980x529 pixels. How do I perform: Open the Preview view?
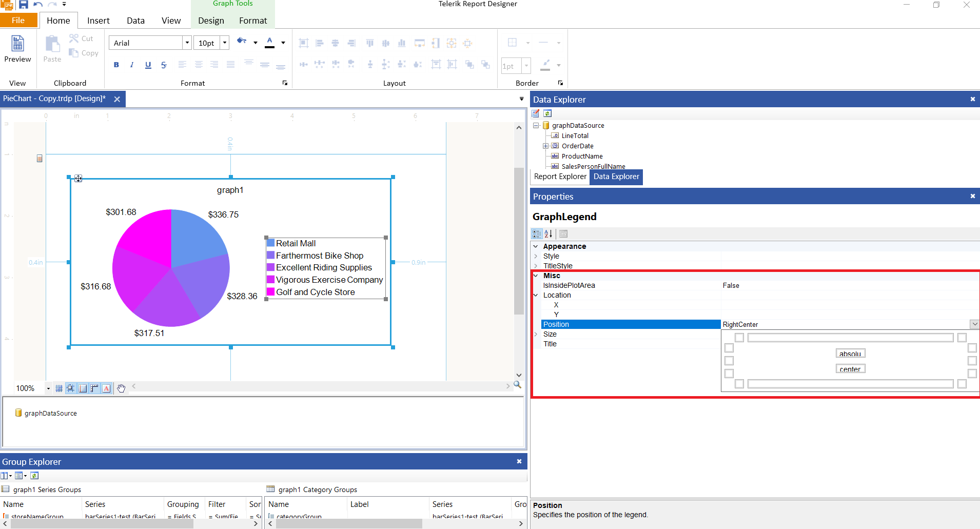click(x=17, y=49)
